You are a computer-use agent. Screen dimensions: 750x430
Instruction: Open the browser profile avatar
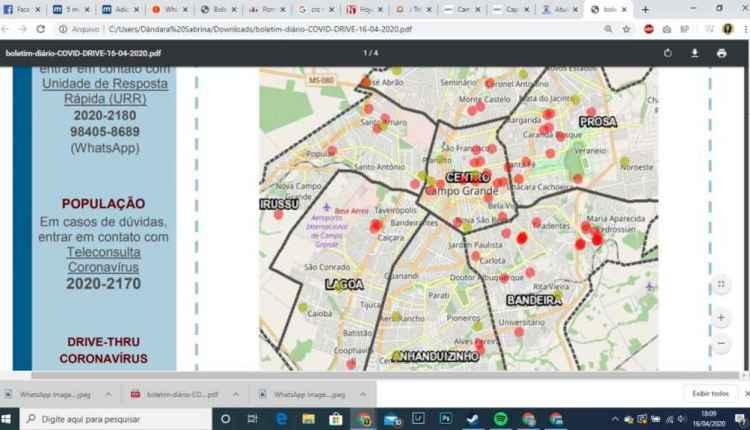[728, 29]
